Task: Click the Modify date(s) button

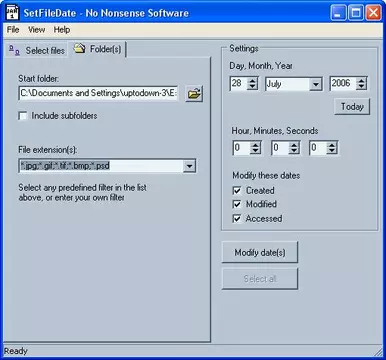Action: 260,252
